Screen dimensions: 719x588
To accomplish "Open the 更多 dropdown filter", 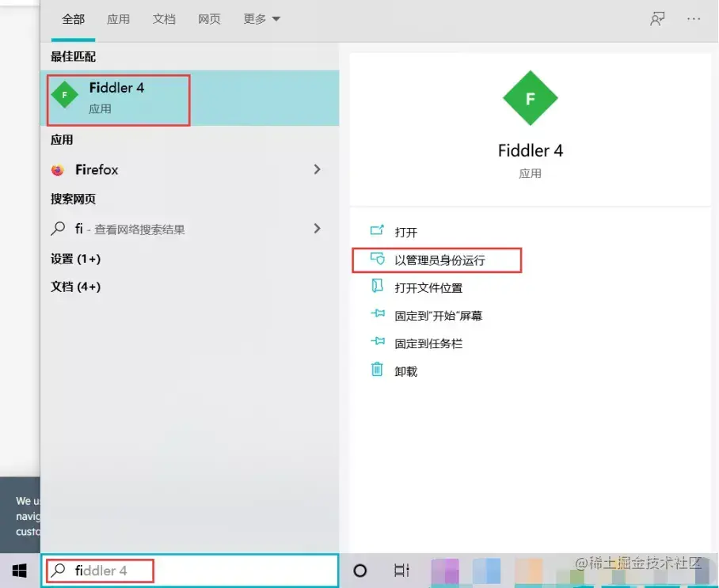I will point(261,19).
